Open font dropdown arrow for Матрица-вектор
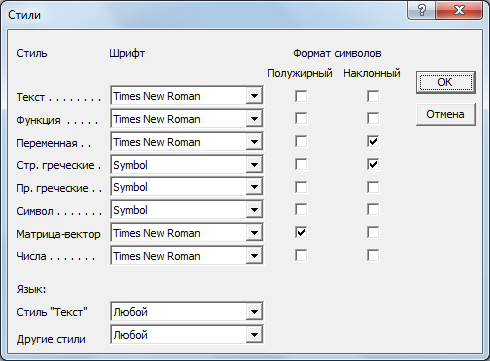This screenshot has height=361, width=490. tap(254, 233)
